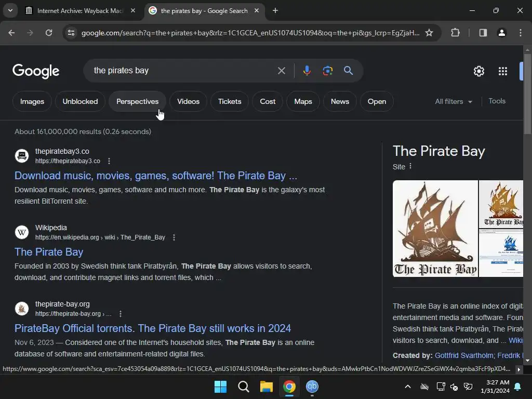Click thepirate-bay.org favicon

[x=22, y=309]
